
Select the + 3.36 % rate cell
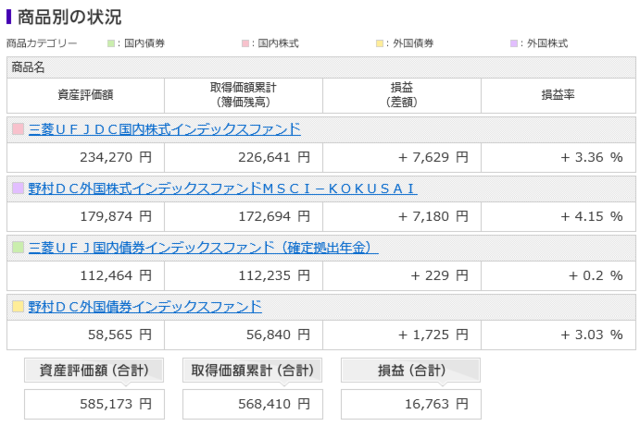click(558, 157)
